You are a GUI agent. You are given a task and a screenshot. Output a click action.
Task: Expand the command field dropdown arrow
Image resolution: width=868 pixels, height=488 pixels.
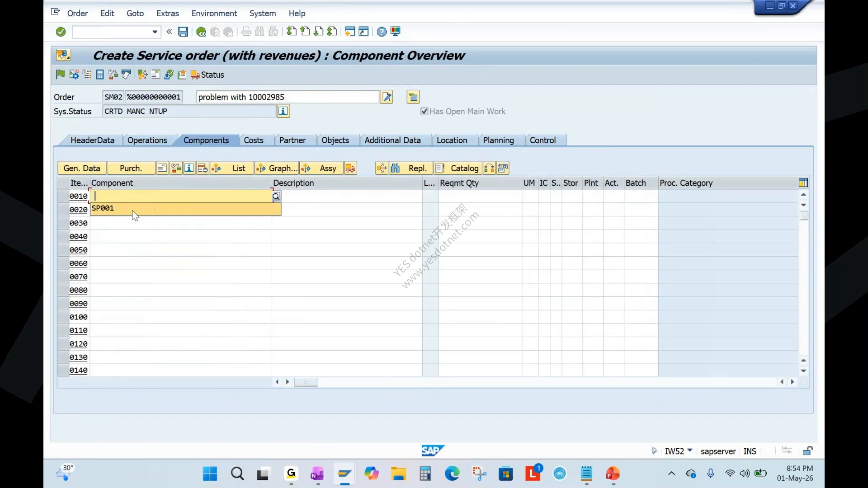click(x=155, y=32)
